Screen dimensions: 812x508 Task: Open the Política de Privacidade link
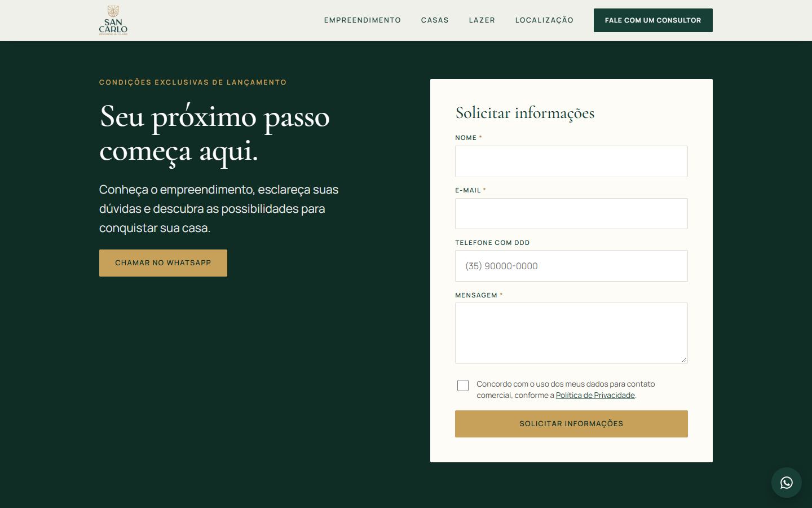click(595, 395)
